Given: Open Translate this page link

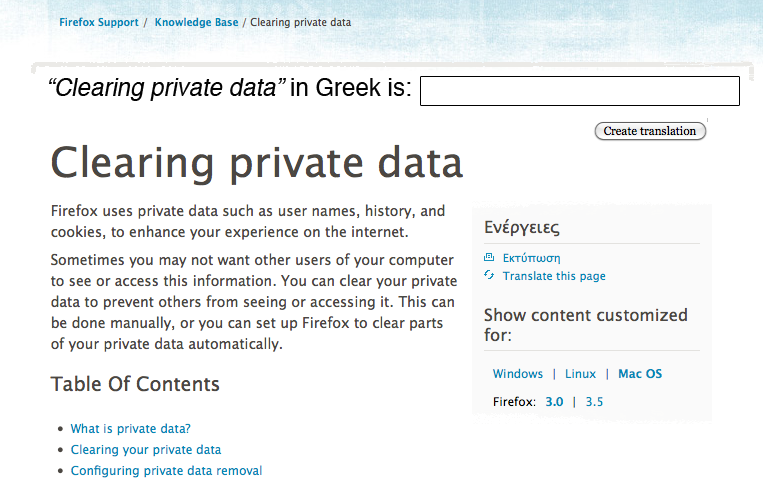Looking at the screenshot, I should point(554,276).
